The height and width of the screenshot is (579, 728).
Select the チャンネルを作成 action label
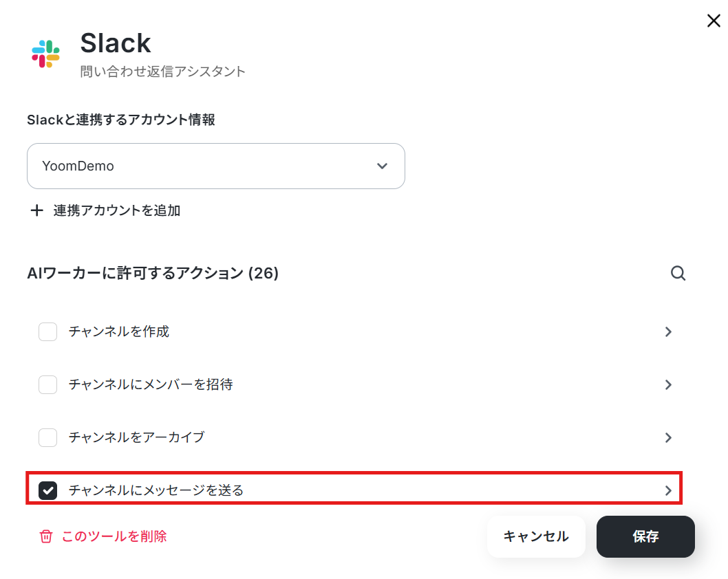click(x=119, y=331)
